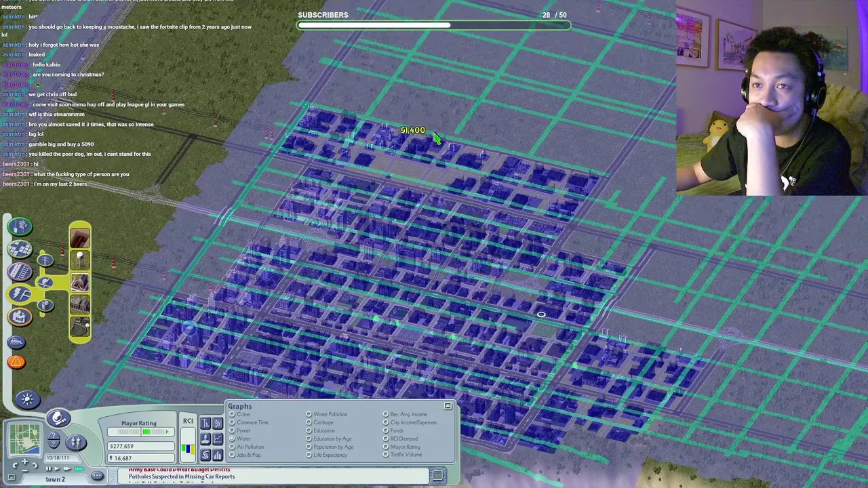Zoom out with the minus button
This screenshot has width=868, height=488.
coord(25,470)
